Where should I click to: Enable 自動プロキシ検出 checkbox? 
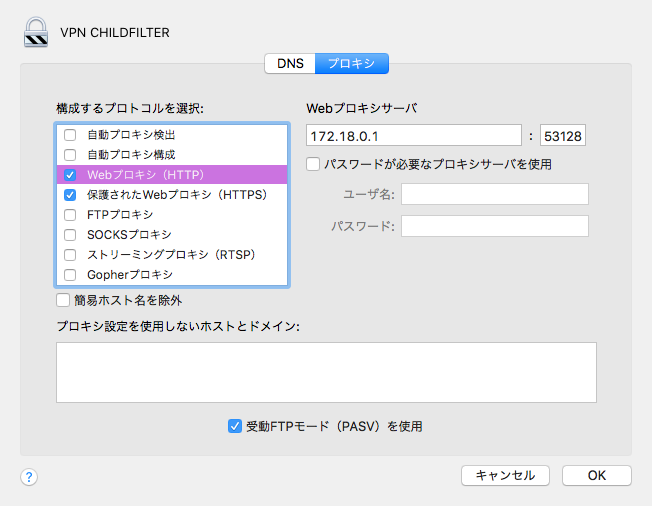tap(70, 135)
